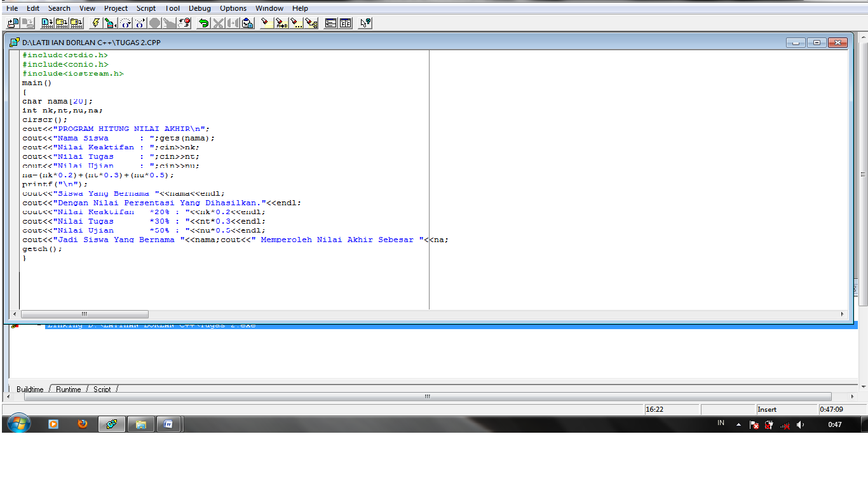868x488 pixels.
Task: Undo with the green curved arrow icon
Action: [x=203, y=23]
